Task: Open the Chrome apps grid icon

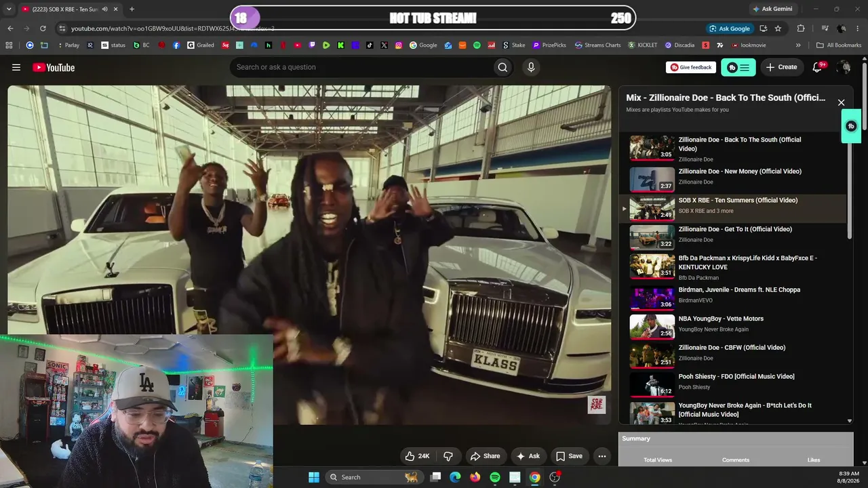Action: coord(9,45)
